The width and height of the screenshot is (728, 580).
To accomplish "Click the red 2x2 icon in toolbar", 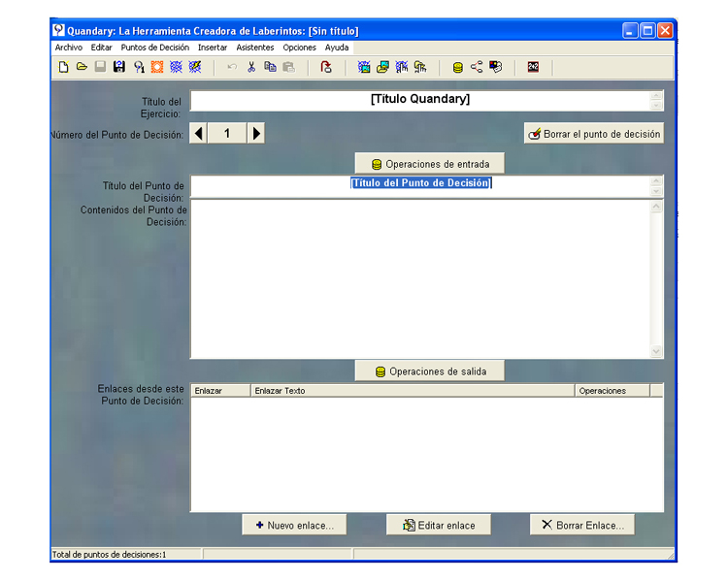I will pyautogui.click(x=533, y=67).
